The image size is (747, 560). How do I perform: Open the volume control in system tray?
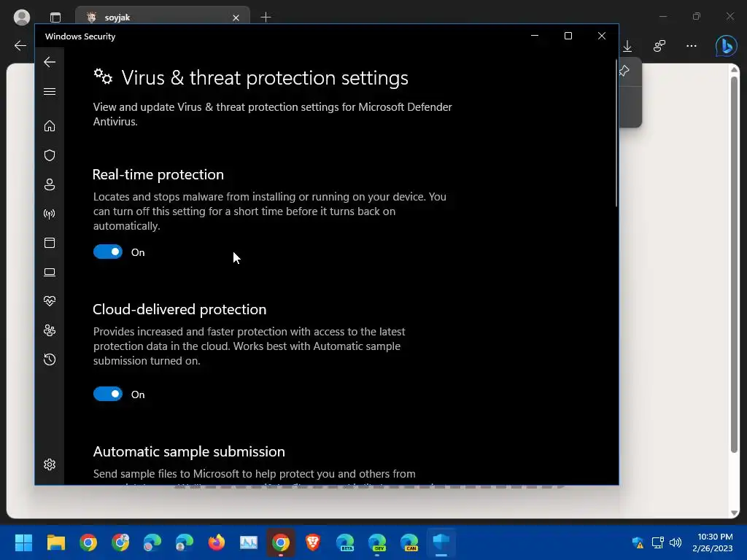pos(675,542)
